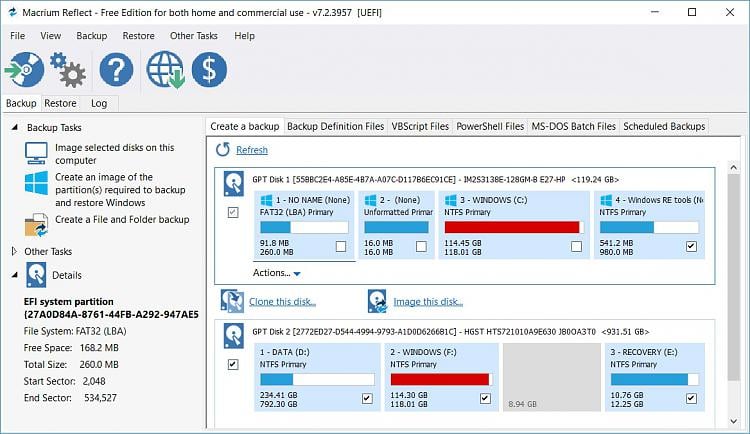Screen dimensions: 750x434
Task: Click Windows flag icon on partition 2 (None)
Action: (370, 200)
